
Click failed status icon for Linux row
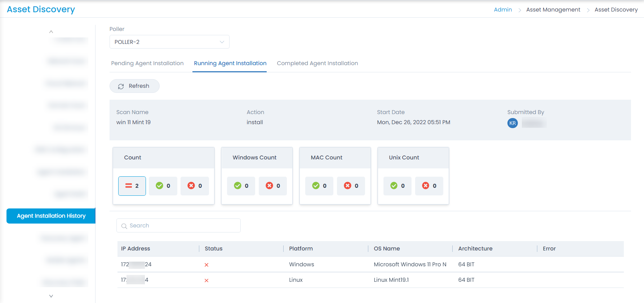pos(206,280)
